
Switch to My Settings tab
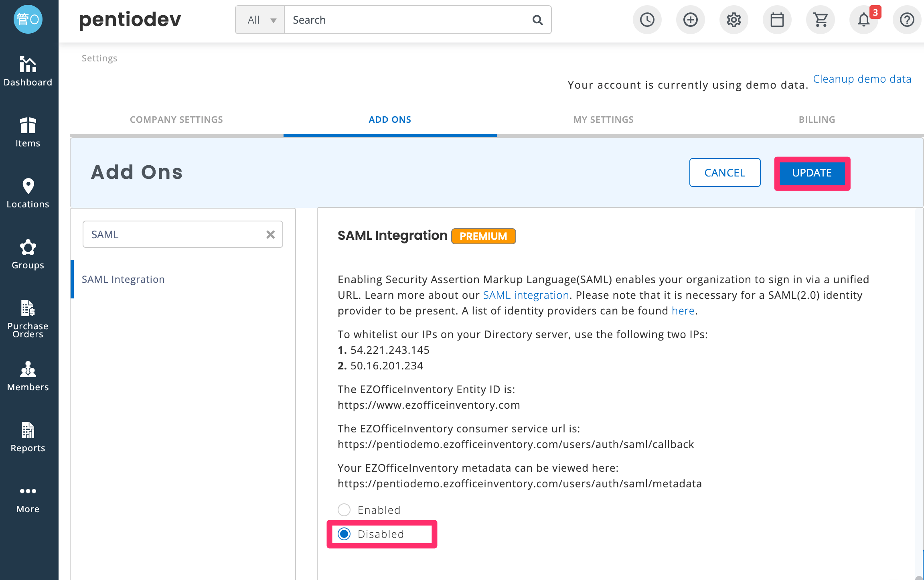[x=604, y=120]
